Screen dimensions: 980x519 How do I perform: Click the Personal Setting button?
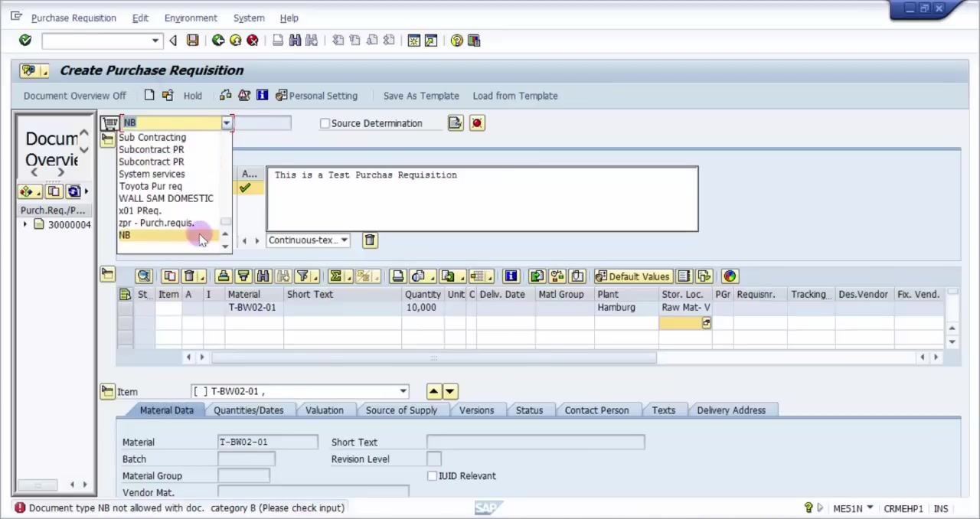[x=317, y=96]
